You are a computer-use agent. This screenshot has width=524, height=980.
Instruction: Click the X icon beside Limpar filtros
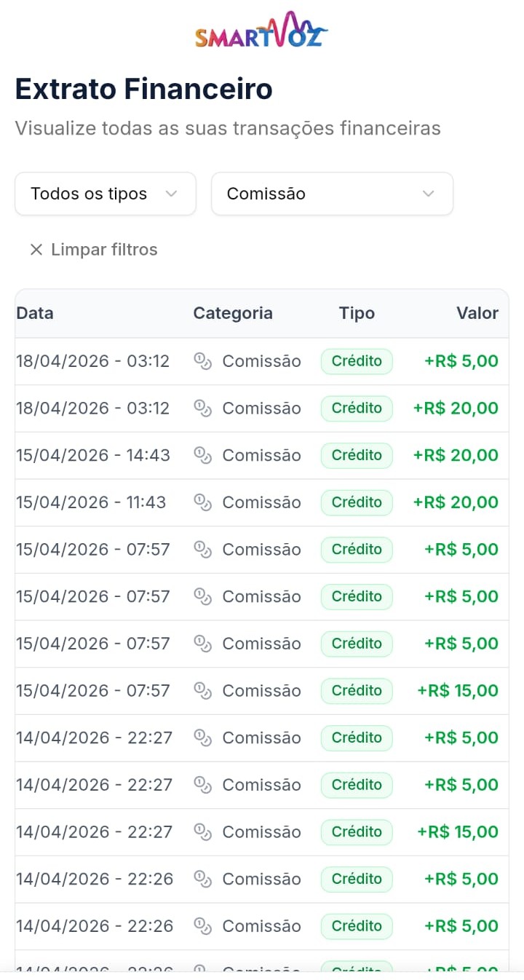(x=36, y=250)
